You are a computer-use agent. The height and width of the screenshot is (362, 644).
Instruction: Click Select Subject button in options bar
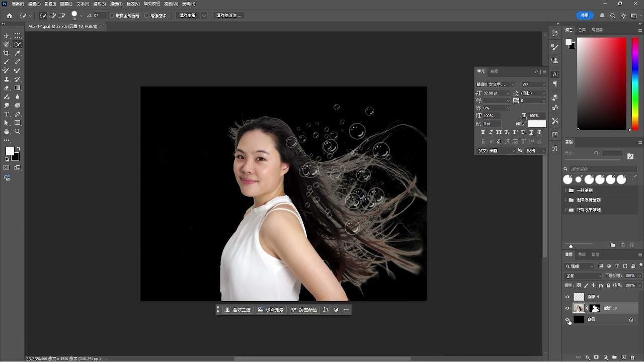point(189,16)
